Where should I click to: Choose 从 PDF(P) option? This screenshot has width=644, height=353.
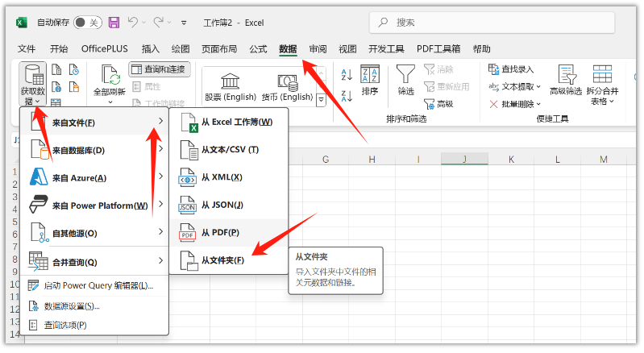(x=229, y=233)
